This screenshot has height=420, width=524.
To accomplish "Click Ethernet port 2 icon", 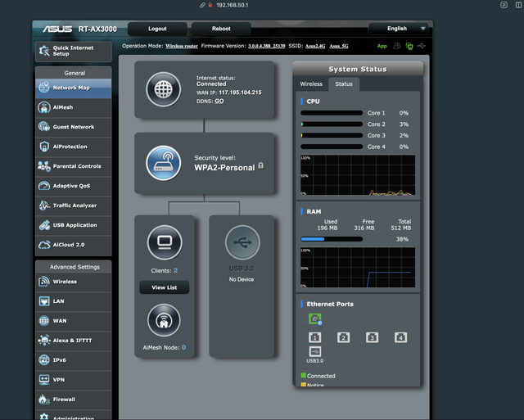I will click(x=343, y=337).
